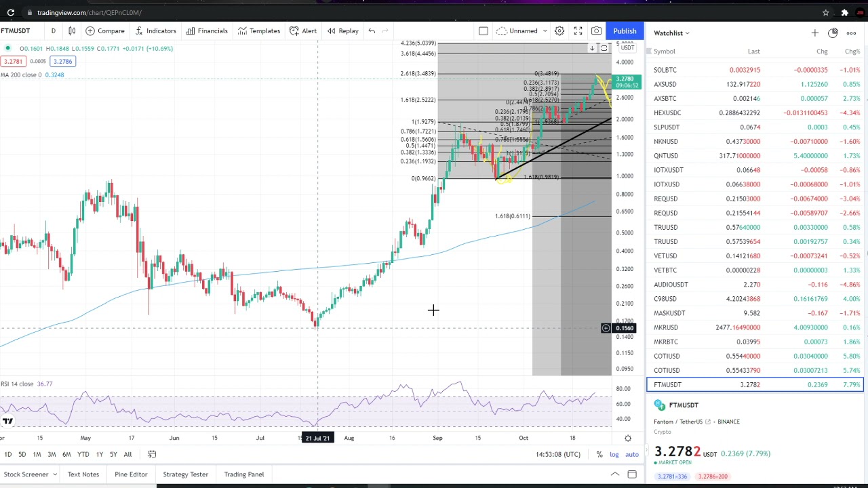Viewport: 868px width, 488px height.
Task: Open browser extensions puzzle icon
Action: [x=844, y=12]
